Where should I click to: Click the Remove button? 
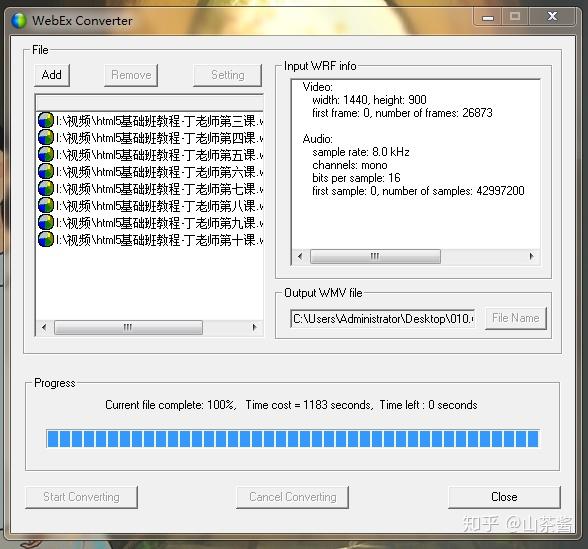click(131, 75)
